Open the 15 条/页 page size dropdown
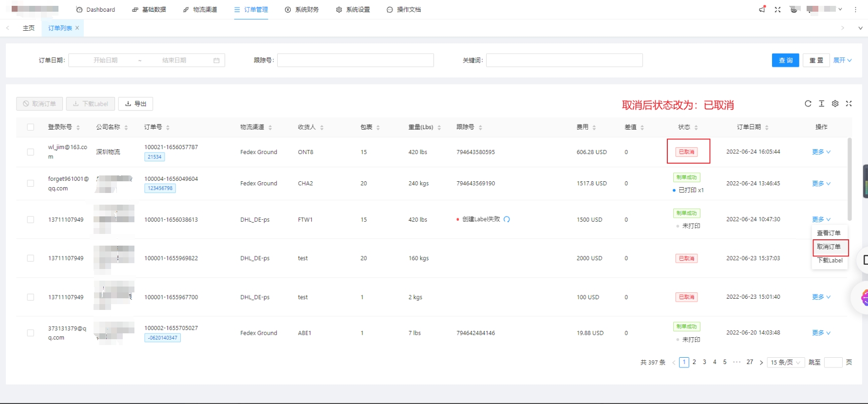The width and height of the screenshot is (868, 404). [786, 363]
